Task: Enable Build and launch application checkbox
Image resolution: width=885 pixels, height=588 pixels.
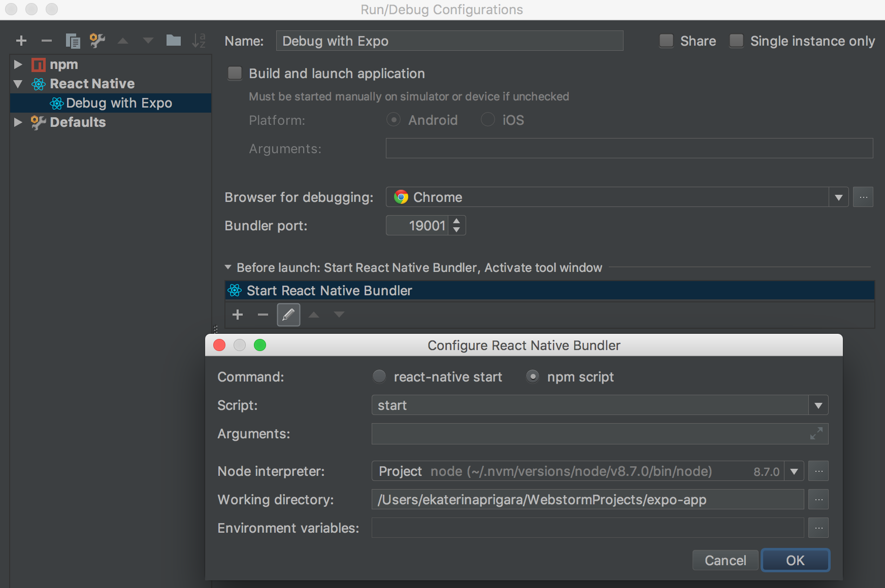Action: pos(235,73)
